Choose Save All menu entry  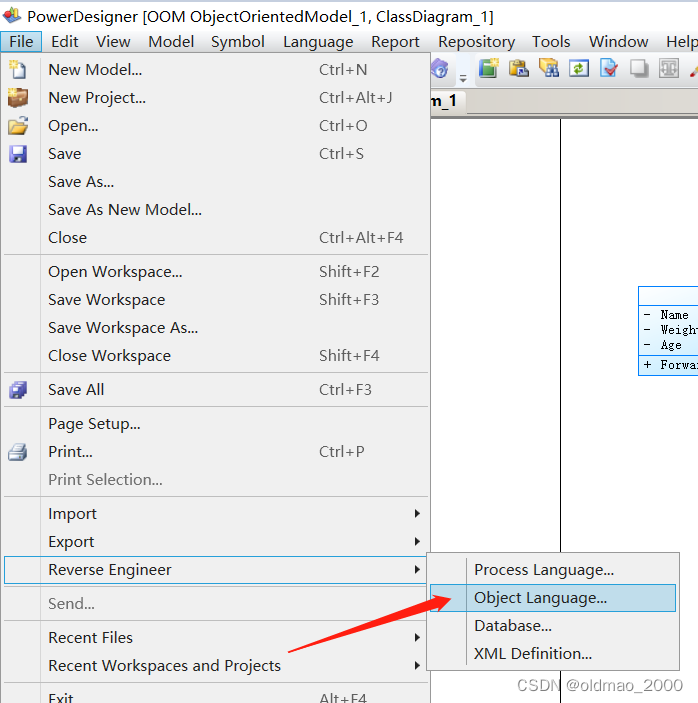point(215,390)
